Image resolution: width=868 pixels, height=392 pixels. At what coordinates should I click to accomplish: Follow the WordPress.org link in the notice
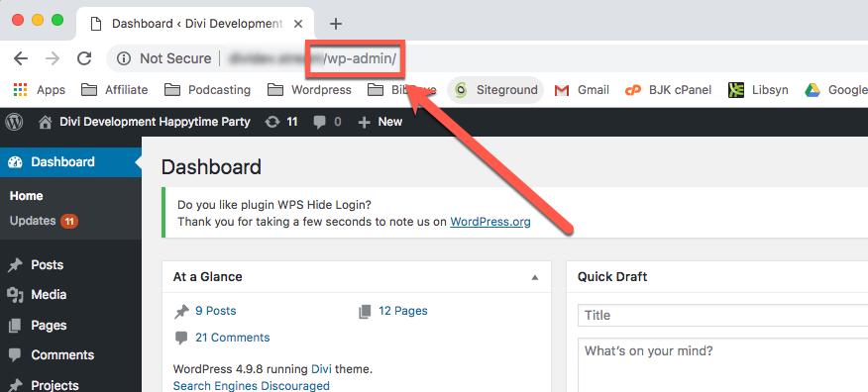pos(490,222)
